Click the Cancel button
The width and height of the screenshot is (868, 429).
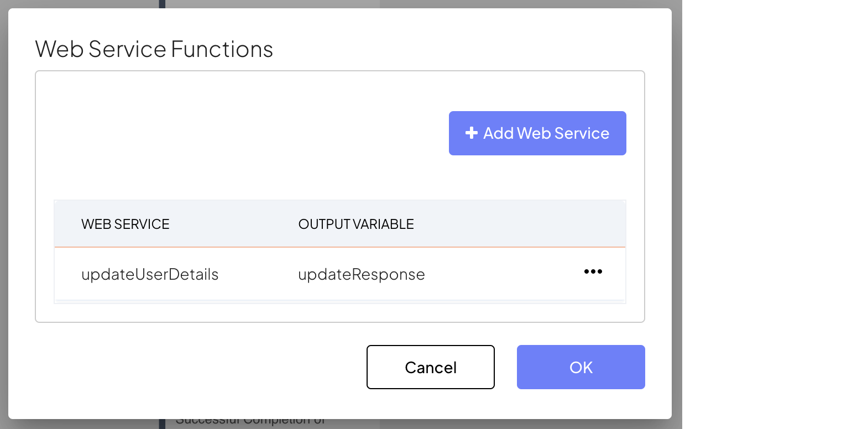pos(430,367)
